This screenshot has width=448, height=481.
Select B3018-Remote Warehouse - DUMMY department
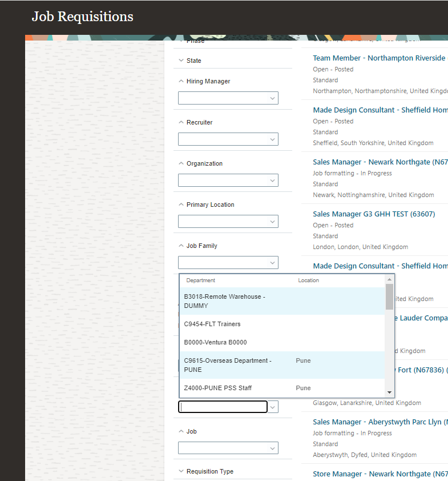[x=282, y=301]
